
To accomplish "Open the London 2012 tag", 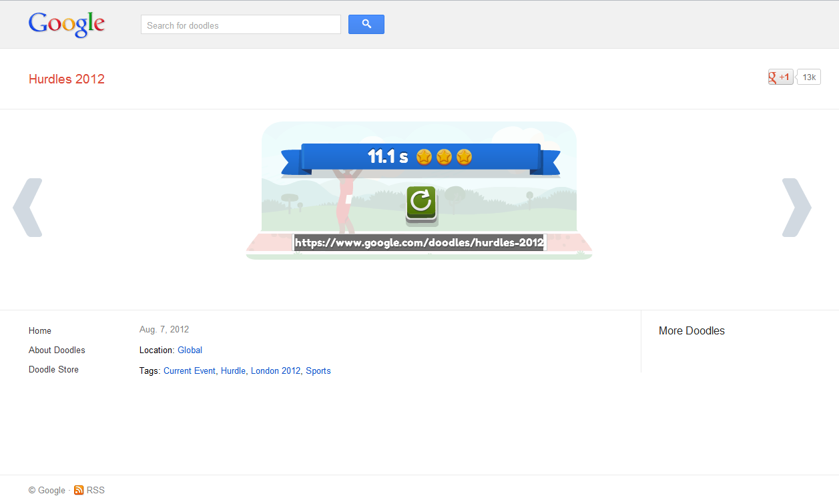I will tap(276, 371).
